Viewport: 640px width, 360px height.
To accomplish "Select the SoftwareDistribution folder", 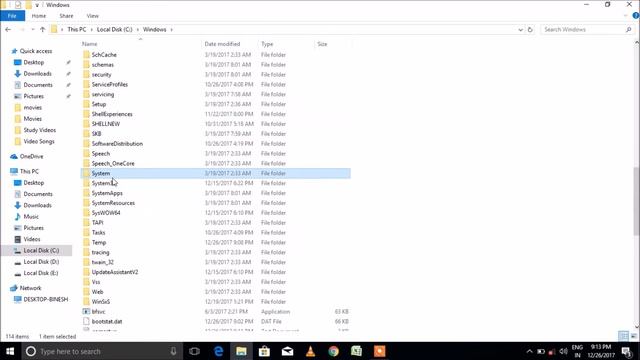I will (x=117, y=144).
